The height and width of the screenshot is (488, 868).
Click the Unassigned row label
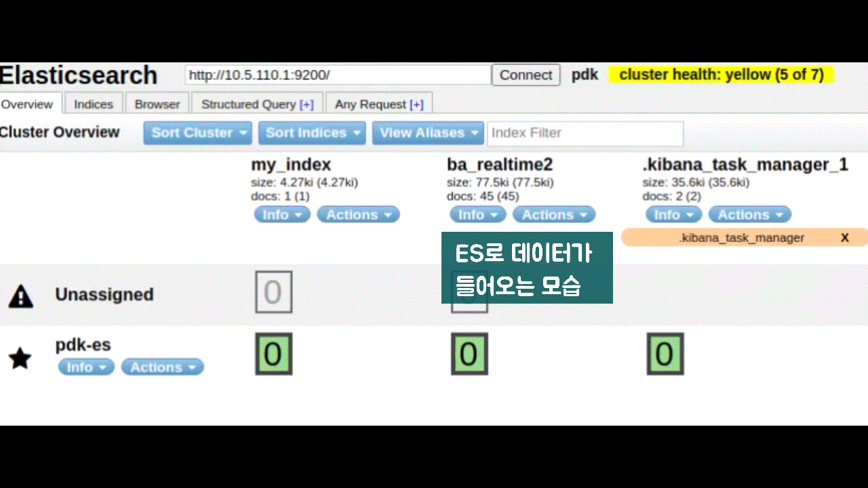coord(104,295)
